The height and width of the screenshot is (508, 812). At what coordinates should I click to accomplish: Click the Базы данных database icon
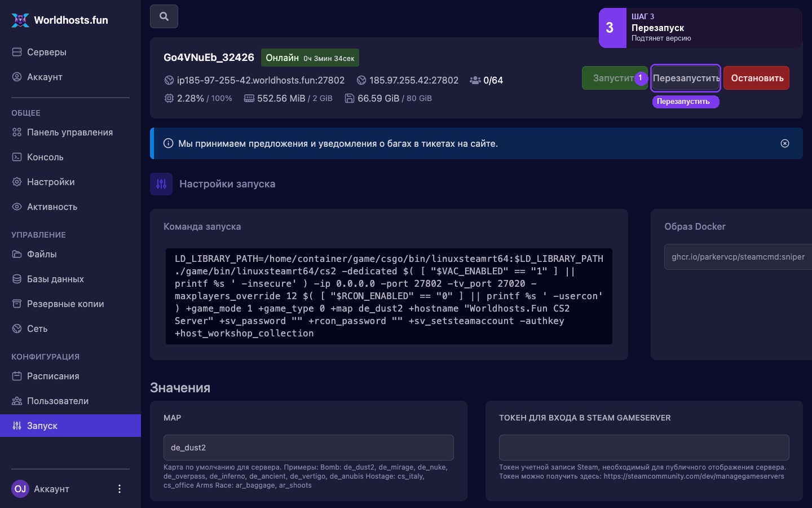(17, 279)
